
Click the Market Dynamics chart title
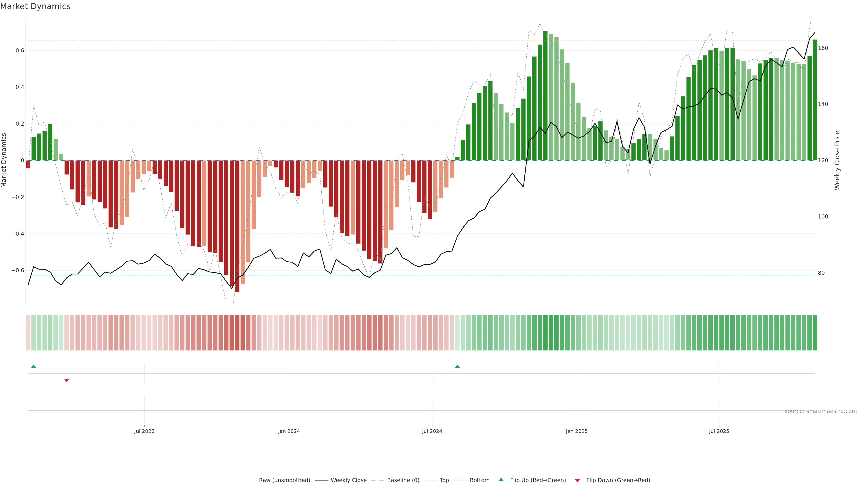coord(35,6)
